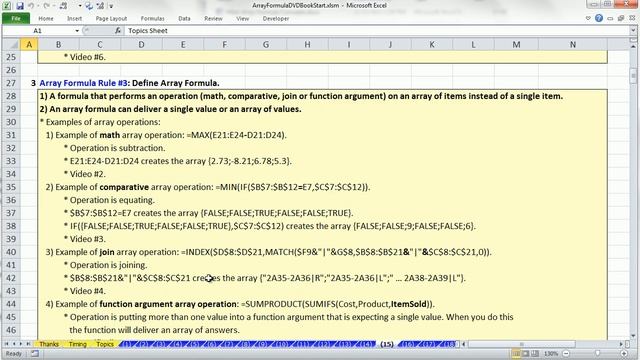Click the vertical scrollbar thumb
This screenshot has width=640, height=360.
click(x=633, y=75)
